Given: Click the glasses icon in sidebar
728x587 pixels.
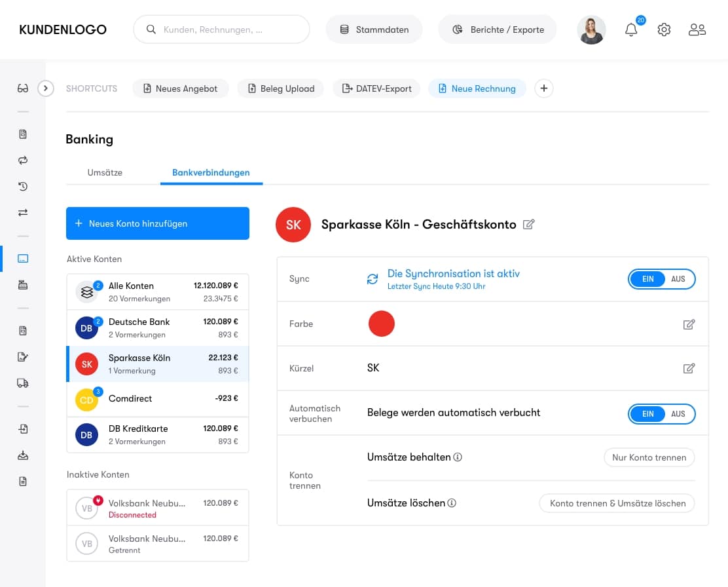Looking at the screenshot, I should point(23,88).
